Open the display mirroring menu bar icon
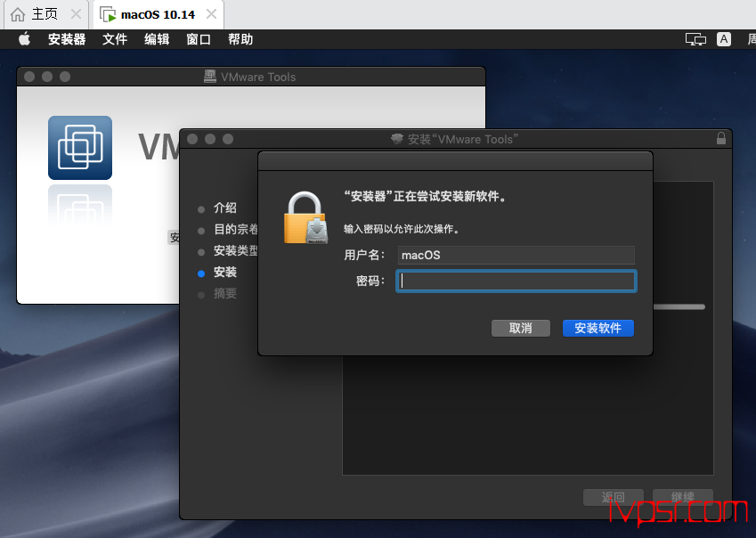Image resolution: width=756 pixels, height=538 pixels. 695,39
